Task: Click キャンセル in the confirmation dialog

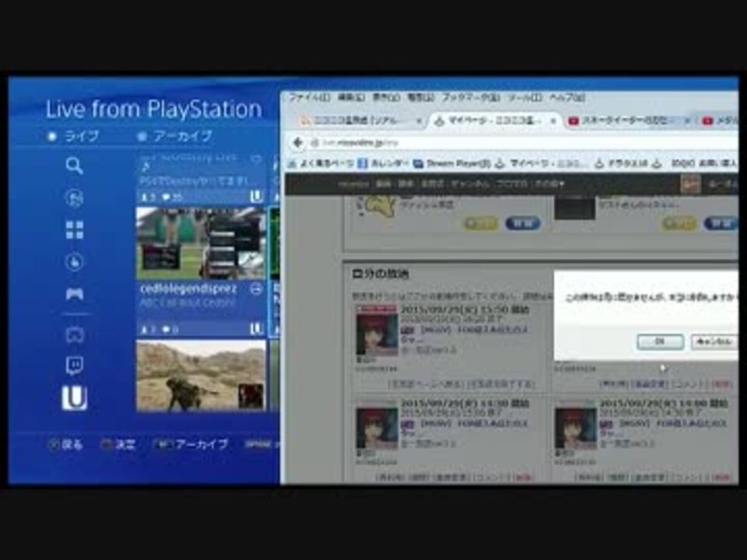Action: (x=714, y=341)
